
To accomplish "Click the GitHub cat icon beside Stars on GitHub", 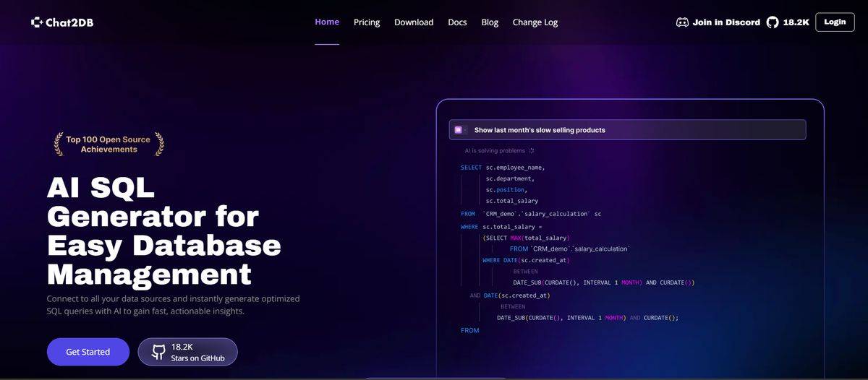I will (158, 353).
